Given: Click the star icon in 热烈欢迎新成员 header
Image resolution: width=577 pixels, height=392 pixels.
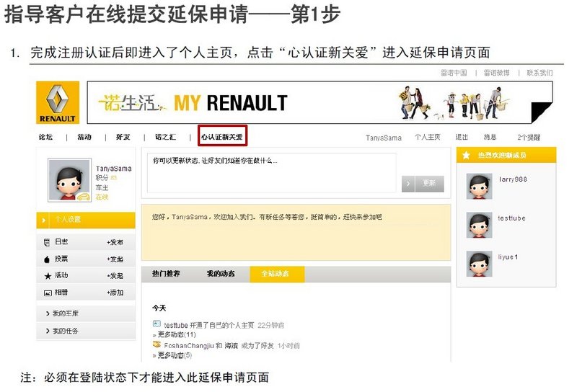Looking at the screenshot, I should click(x=466, y=155).
